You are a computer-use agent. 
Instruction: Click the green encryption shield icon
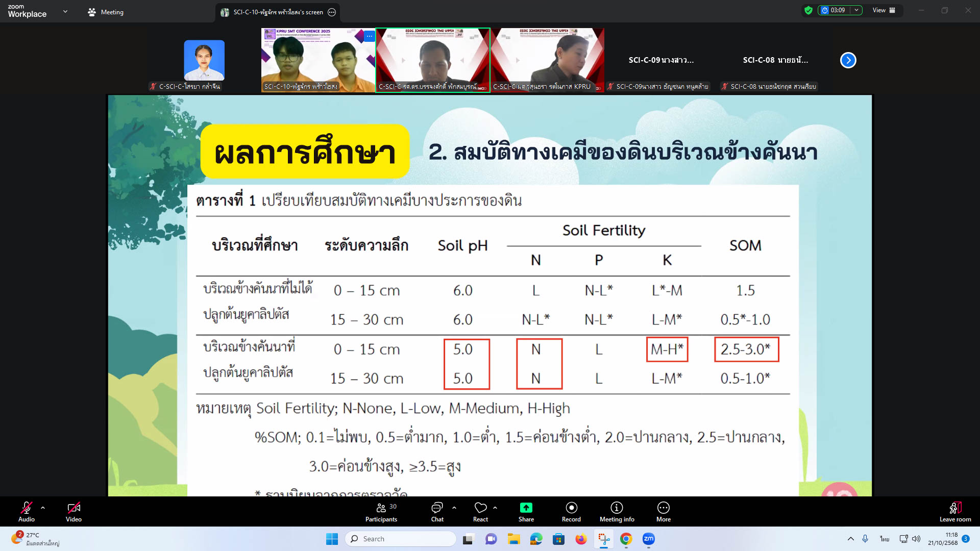(808, 10)
